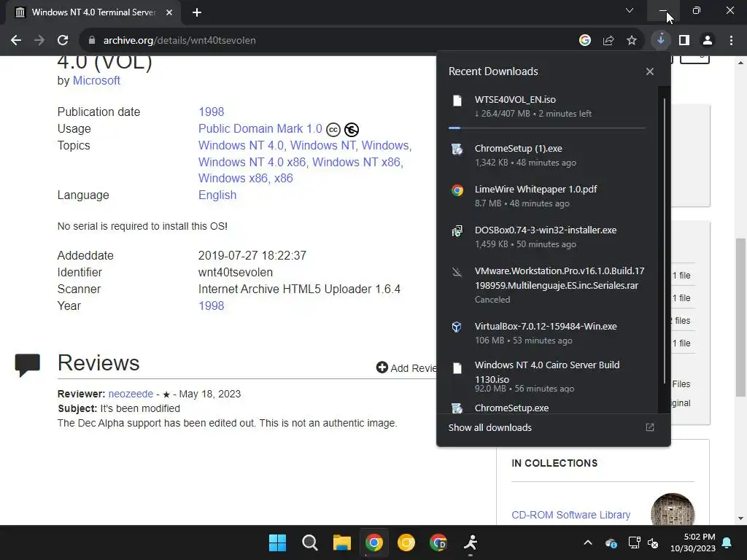
Task: Open Windows NT 4.0 Cairo Server Build iso
Action: [547, 376]
